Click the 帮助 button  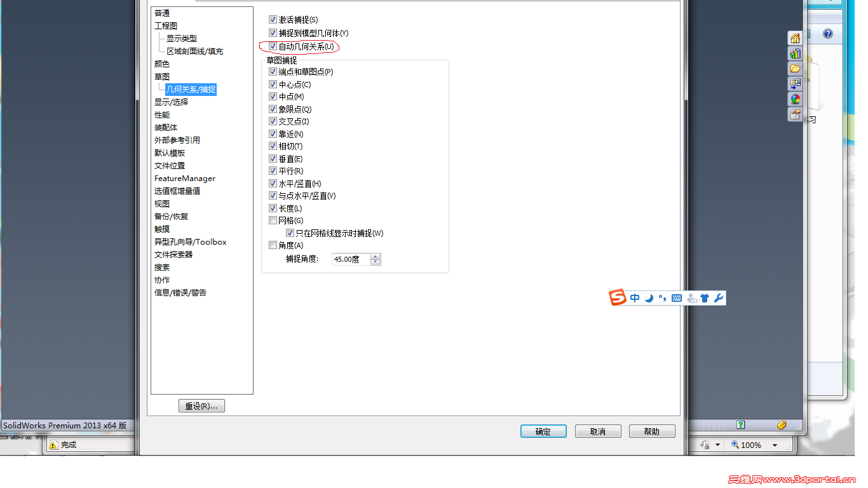(x=652, y=431)
